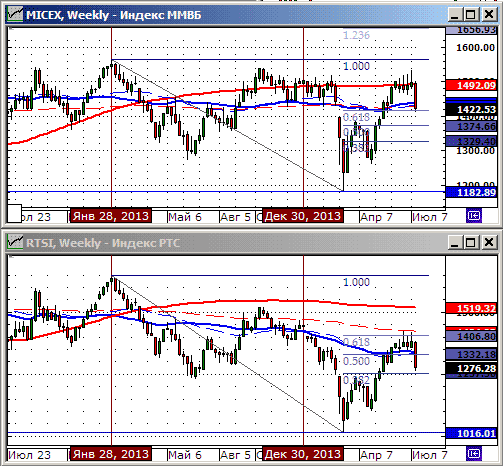Click Май 6 date on RTSI time axis
The width and height of the screenshot is (503, 466).
pyautogui.click(x=185, y=455)
